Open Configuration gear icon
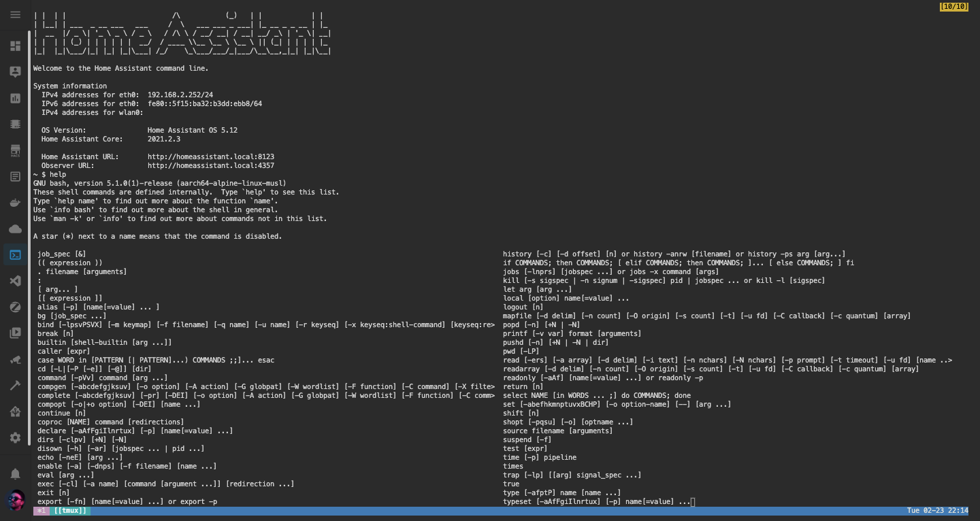This screenshot has width=980, height=521. [15, 438]
